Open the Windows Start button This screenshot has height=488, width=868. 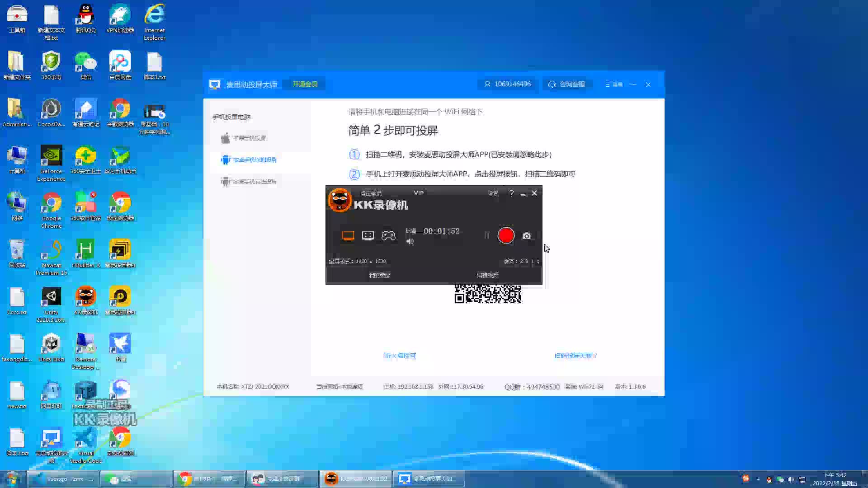coord(12,479)
